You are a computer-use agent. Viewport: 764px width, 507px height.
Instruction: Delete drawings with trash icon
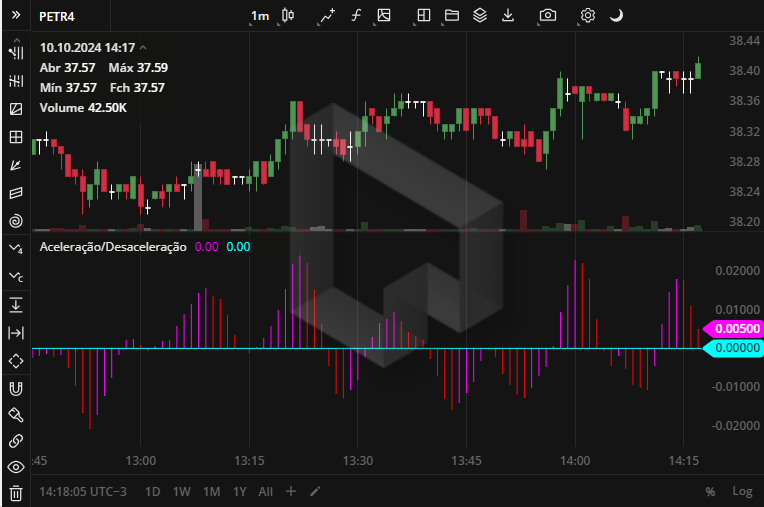[16, 493]
